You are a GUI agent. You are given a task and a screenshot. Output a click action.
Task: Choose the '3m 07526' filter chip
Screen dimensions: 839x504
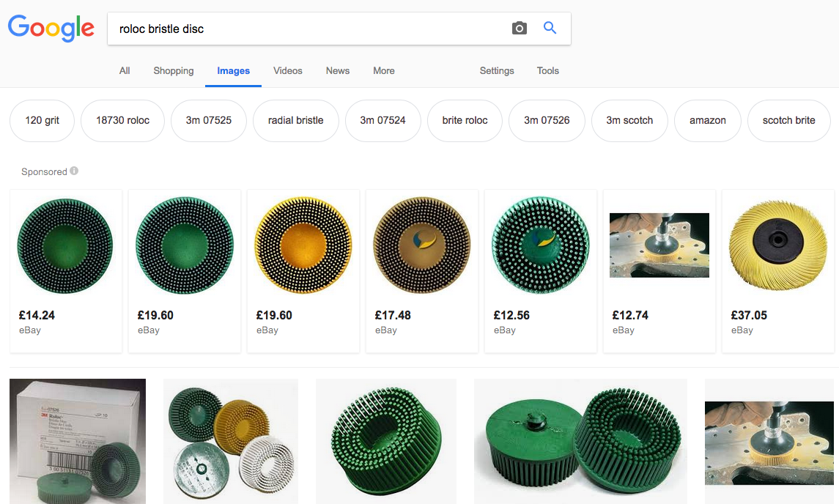(547, 120)
